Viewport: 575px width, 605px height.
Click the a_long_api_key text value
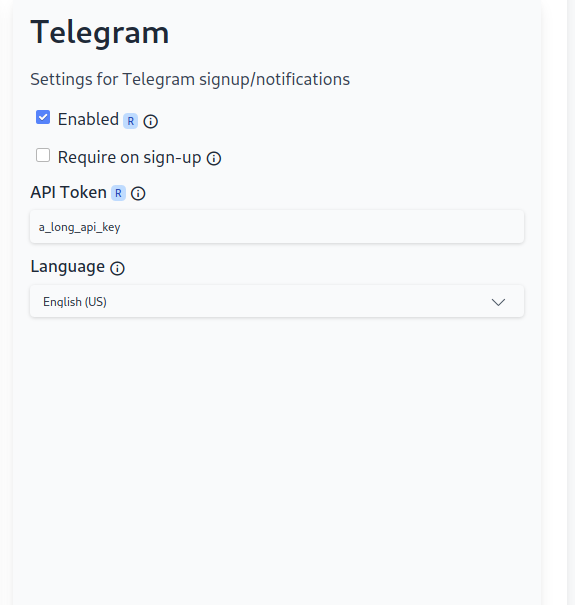tap(79, 227)
